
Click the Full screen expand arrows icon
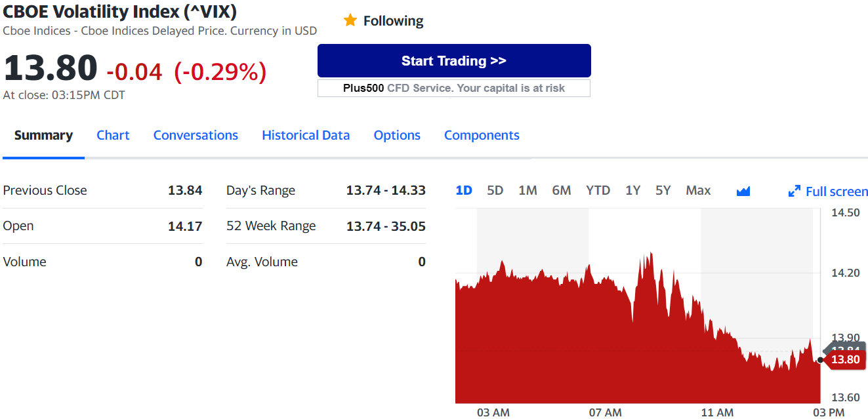click(795, 191)
